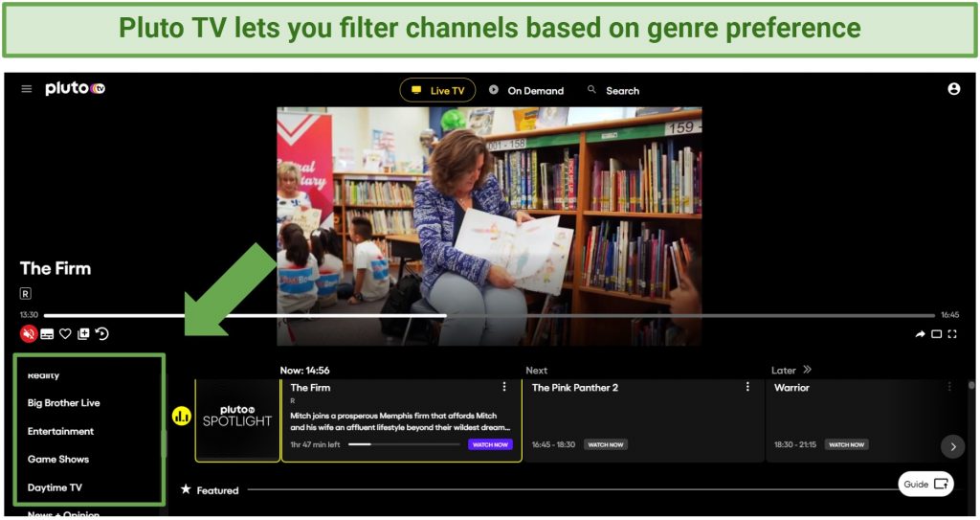The width and height of the screenshot is (980, 520).
Task: Switch to picture-in-picture mode
Action: tap(936, 334)
